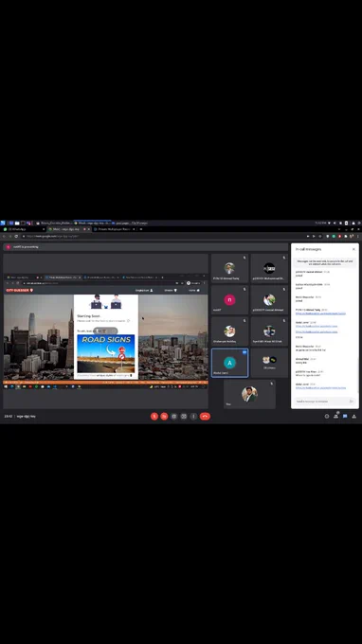Image resolution: width=362 pixels, height=644 pixels.
Task: Open Abdul Jamil's first chat link
Action: [x=317, y=326]
